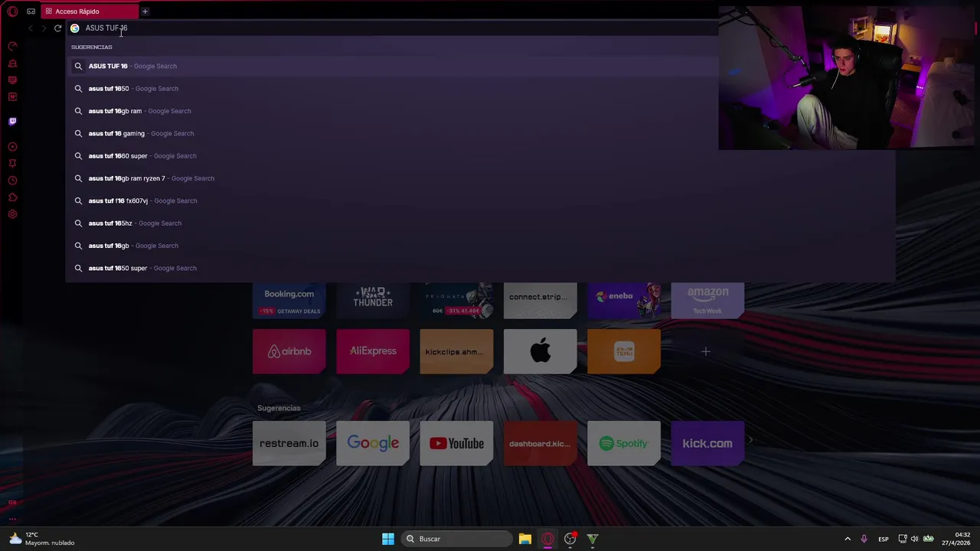Viewport: 980px width, 551px height.
Task: Open the striped panel icon in sidebar
Action: click(12, 80)
